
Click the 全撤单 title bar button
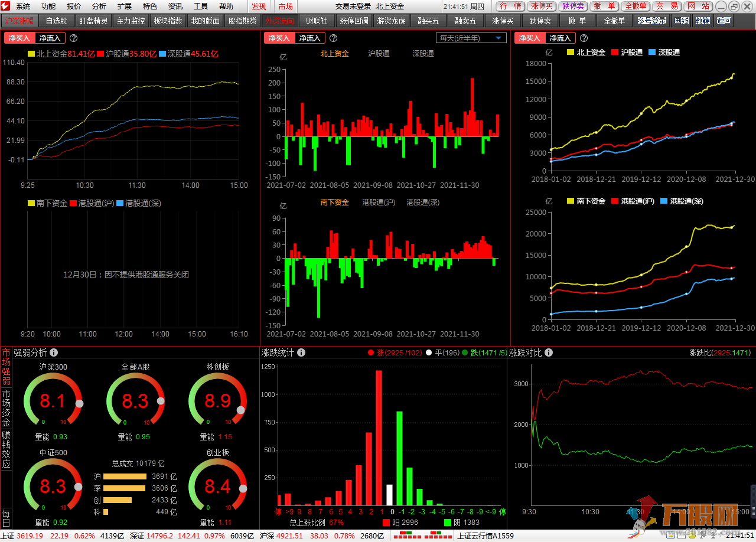(636, 6)
